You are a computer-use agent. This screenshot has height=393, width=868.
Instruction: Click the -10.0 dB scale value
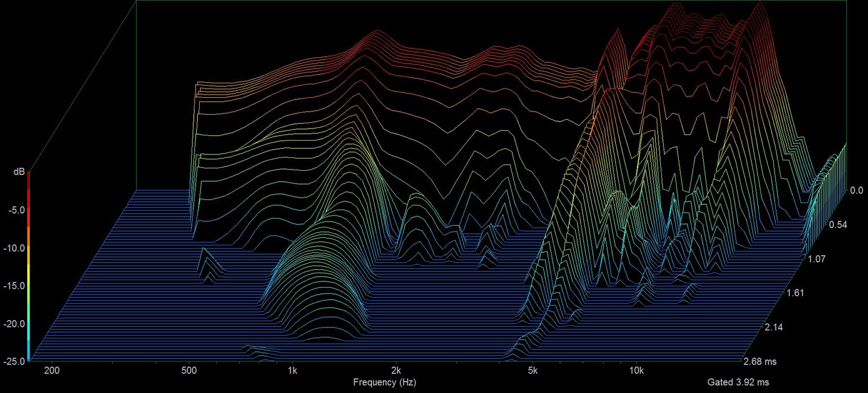13,248
